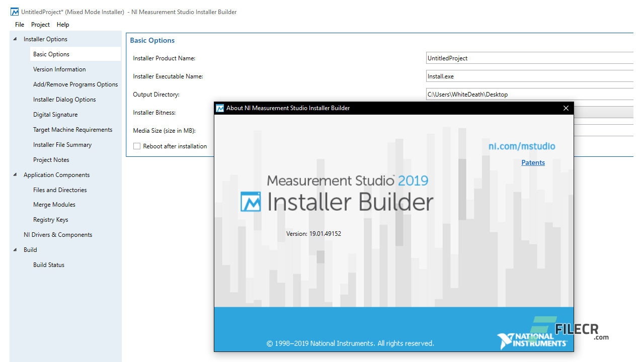The image size is (644, 362).
Task: View the Build Status page
Action: click(x=49, y=265)
